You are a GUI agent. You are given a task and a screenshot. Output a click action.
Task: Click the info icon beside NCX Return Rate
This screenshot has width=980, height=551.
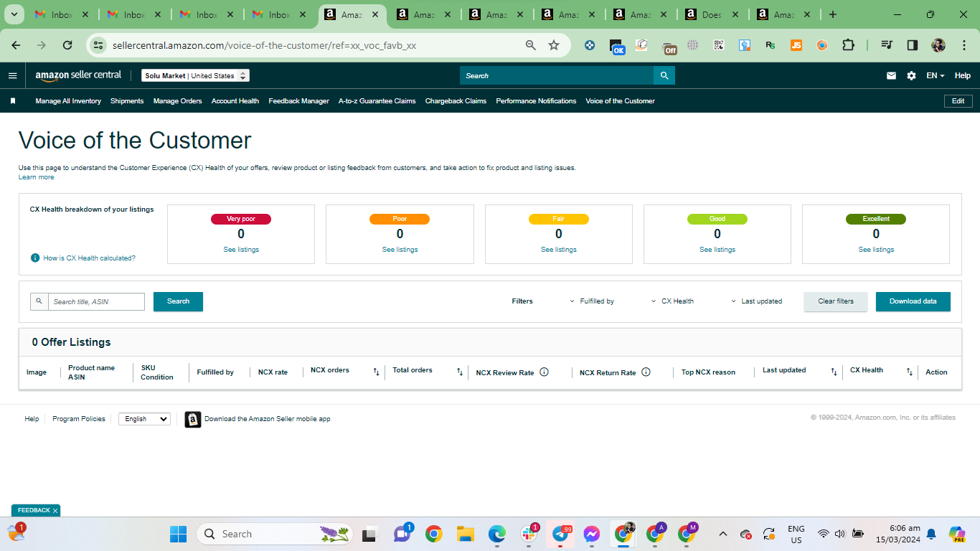pos(646,372)
